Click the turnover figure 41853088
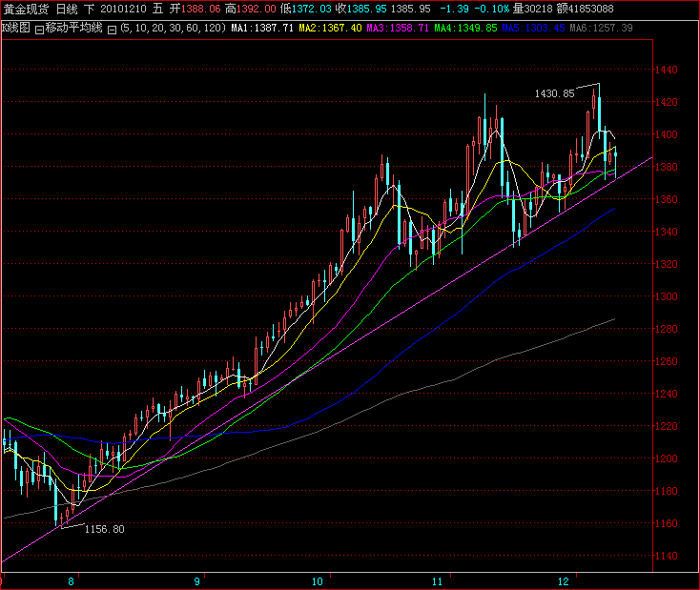This screenshot has width=700, height=590. (x=590, y=9)
